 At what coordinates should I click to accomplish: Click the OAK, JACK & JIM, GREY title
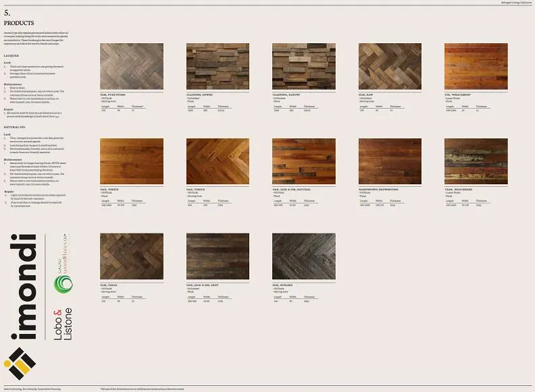click(203, 285)
